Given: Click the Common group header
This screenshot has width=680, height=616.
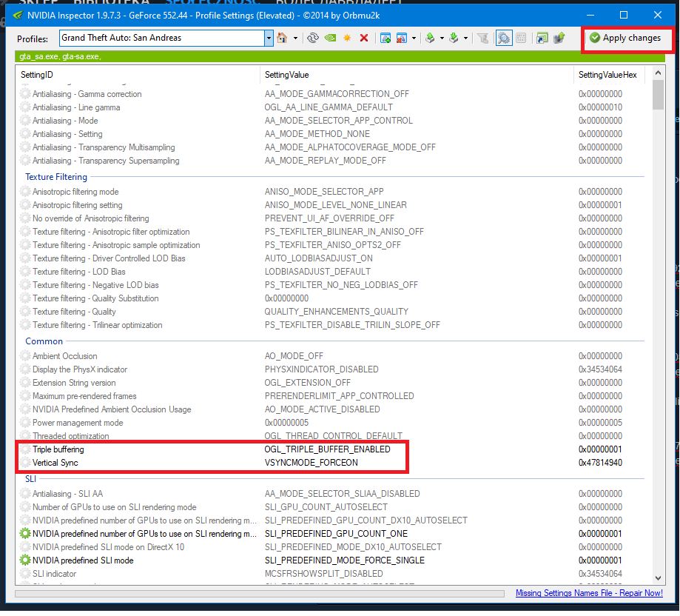Looking at the screenshot, I should tap(44, 341).
